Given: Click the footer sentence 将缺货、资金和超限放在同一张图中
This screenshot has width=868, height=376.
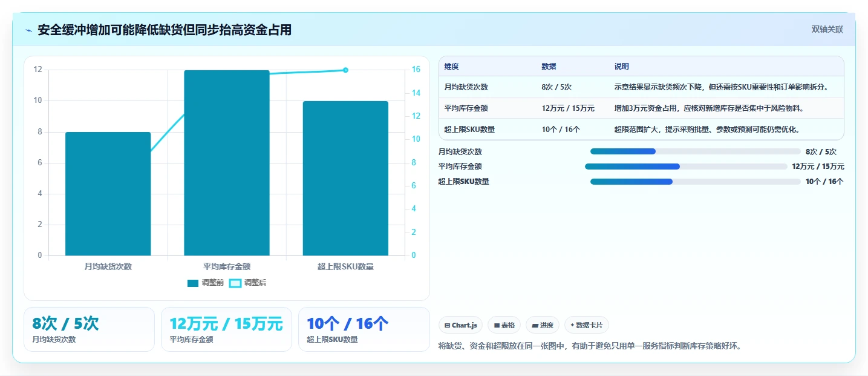Looking at the screenshot, I should 590,346.
